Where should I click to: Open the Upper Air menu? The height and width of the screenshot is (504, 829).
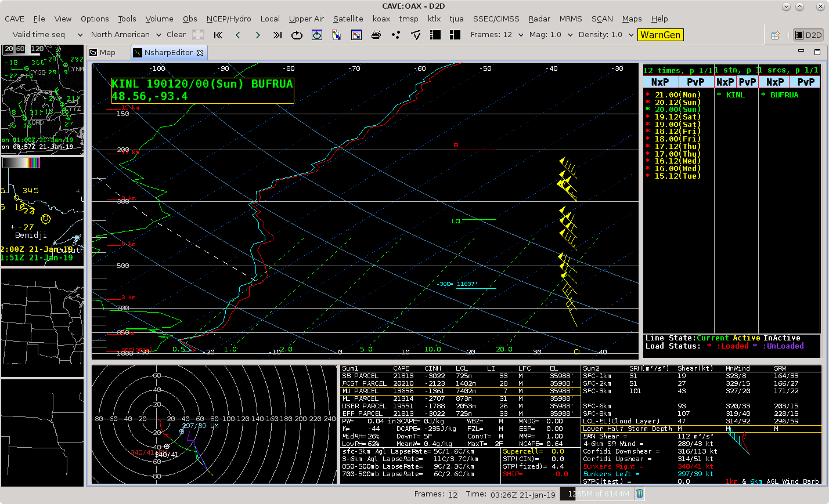pyautogui.click(x=307, y=19)
